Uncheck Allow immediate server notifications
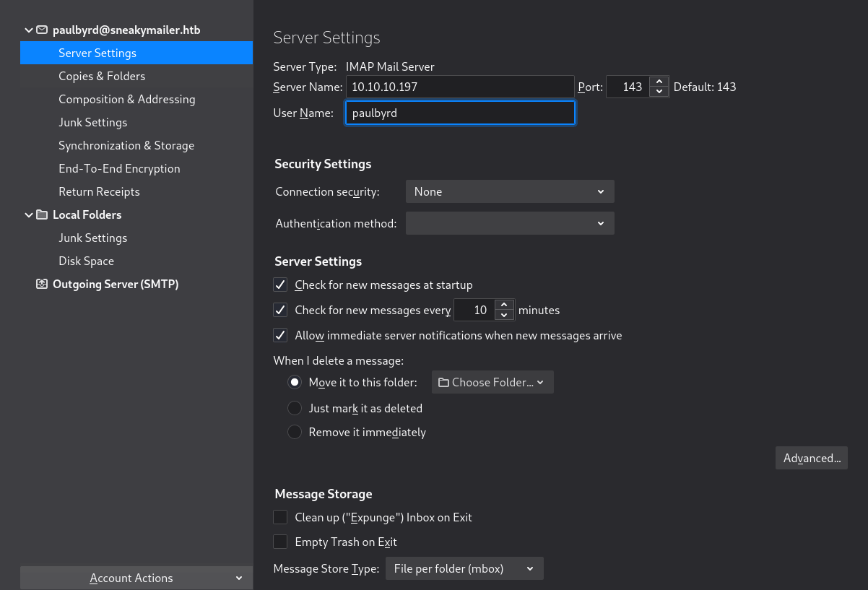Viewport: 868px width, 590px height. point(280,336)
